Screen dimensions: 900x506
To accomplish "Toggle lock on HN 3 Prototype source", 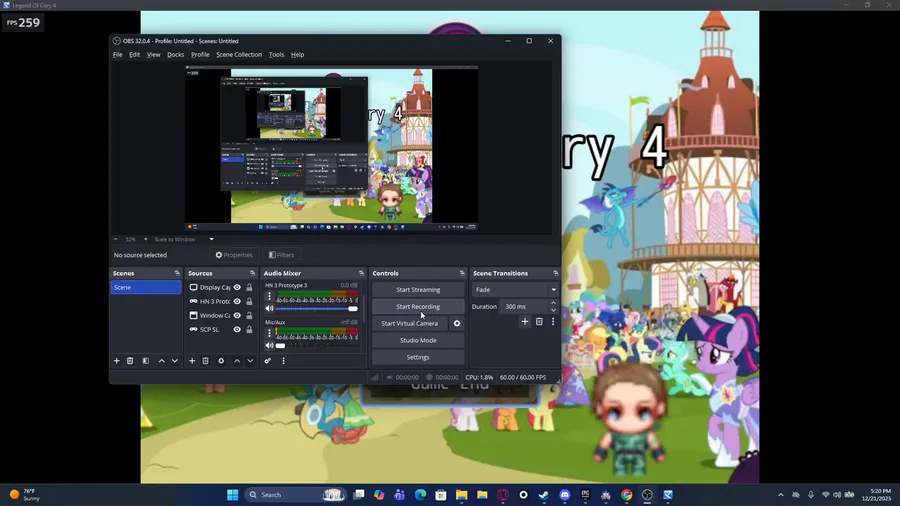I will pyautogui.click(x=249, y=301).
